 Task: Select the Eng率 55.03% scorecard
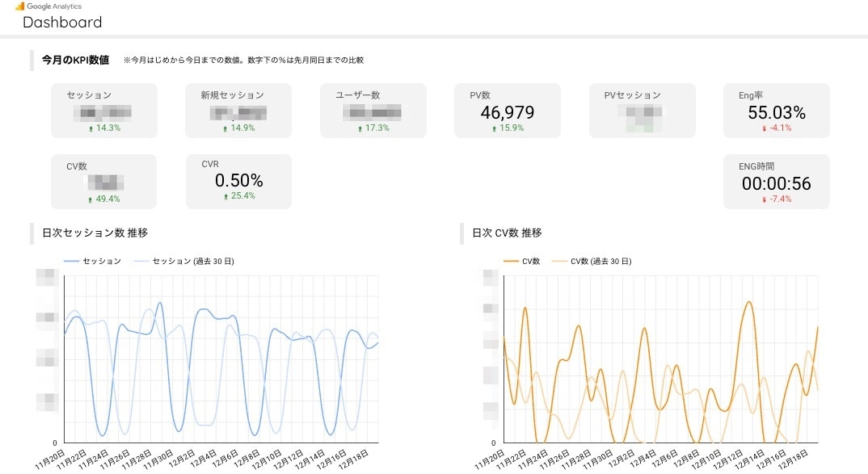777,111
